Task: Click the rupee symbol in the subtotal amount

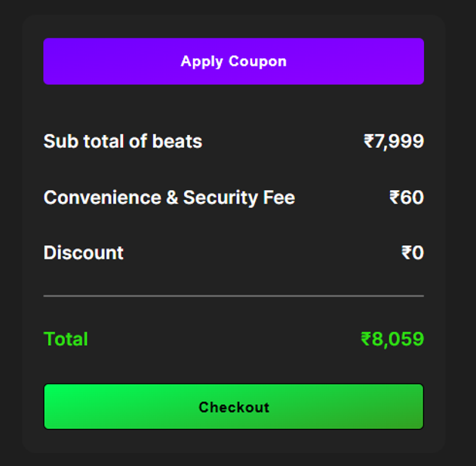Action: tap(369, 142)
